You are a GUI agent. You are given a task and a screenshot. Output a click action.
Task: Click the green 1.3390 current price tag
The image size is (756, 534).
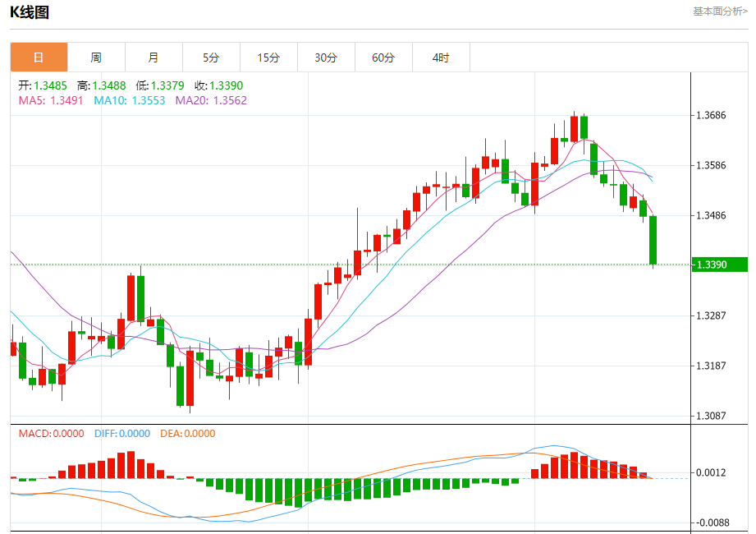[x=719, y=265]
